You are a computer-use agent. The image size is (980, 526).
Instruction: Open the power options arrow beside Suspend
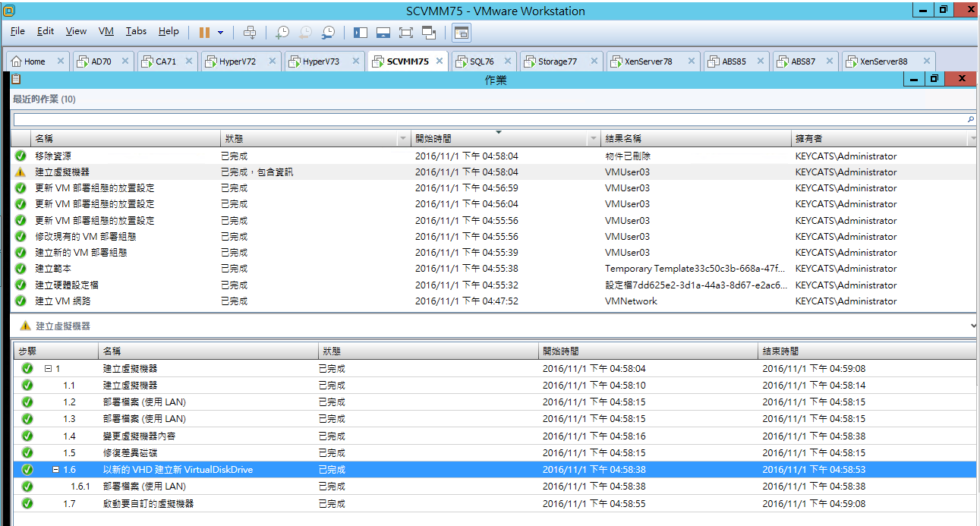221,33
